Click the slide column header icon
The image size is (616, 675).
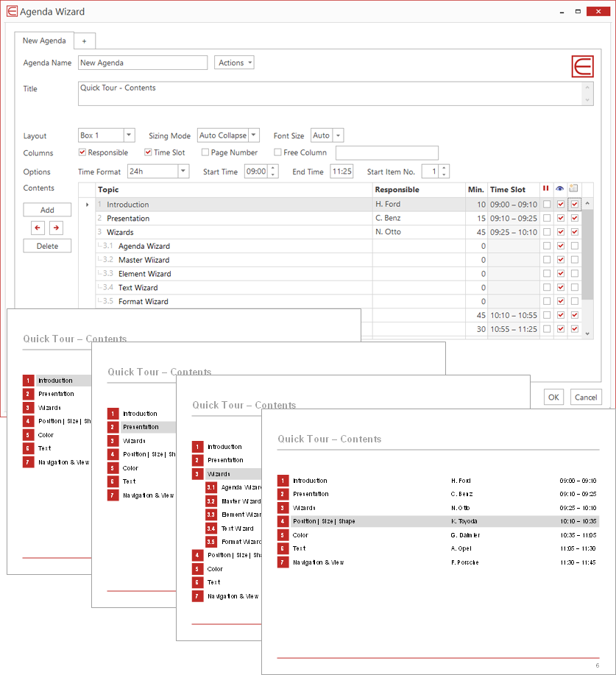tap(574, 189)
